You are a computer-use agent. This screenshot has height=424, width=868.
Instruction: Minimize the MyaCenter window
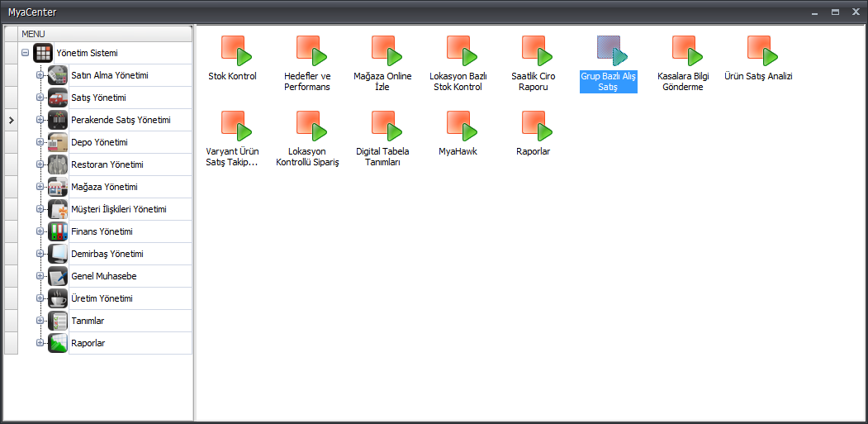[x=814, y=12]
